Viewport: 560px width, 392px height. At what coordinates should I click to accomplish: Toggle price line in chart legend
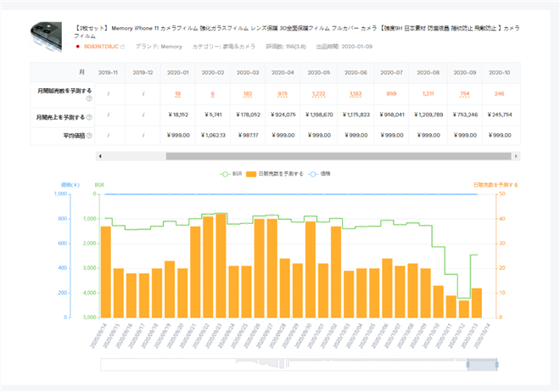pos(331,174)
